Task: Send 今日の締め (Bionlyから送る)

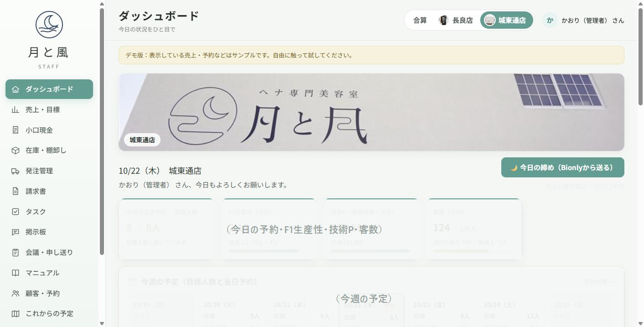Action: (563, 167)
